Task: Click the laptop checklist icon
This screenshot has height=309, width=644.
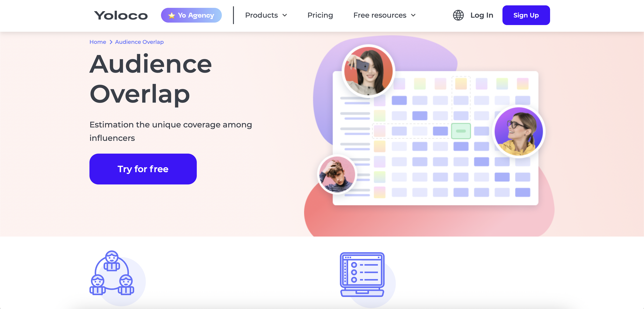Action: pos(362,274)
